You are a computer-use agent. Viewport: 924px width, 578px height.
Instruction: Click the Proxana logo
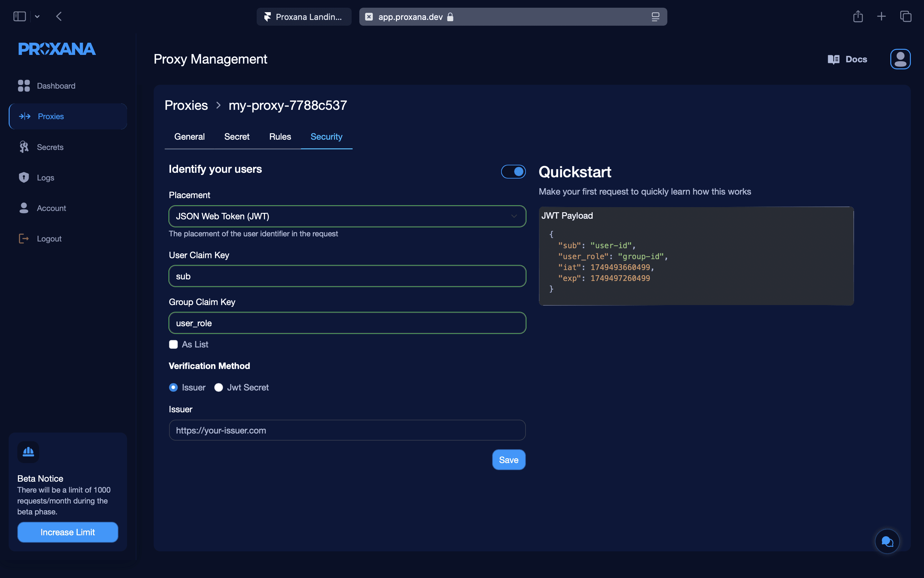point(57,48)
